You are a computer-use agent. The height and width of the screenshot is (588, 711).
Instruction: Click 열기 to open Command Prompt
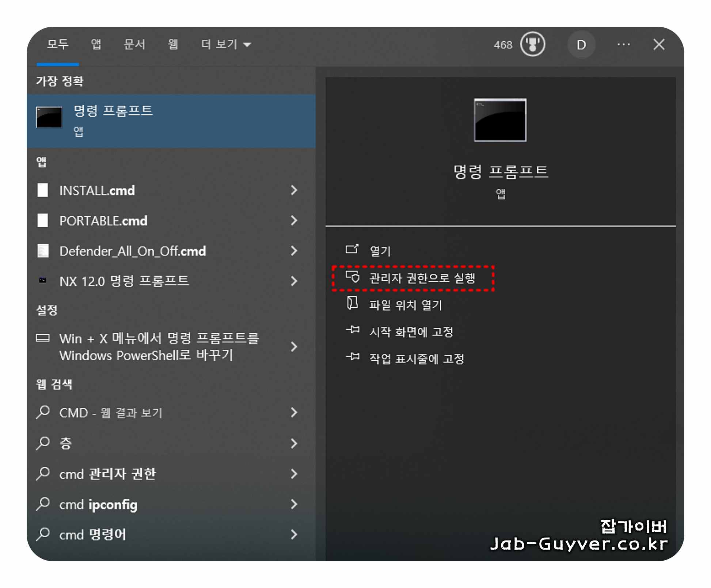tap(380, 251)
